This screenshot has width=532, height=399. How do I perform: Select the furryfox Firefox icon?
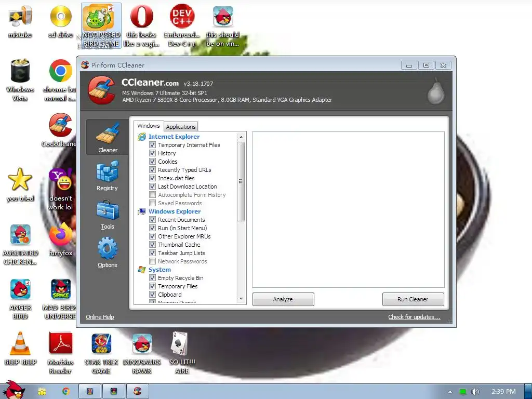point(61,240)
